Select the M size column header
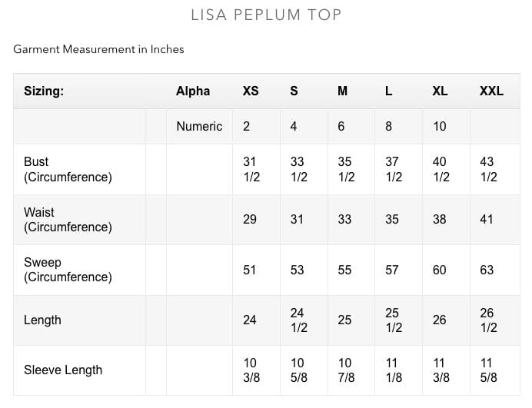 (343, 91)
